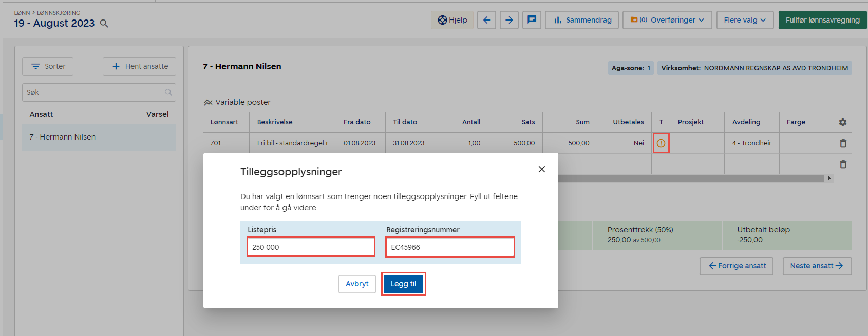Open the comments chat icon
The width and height of the screenshot is (868, 336).
[532, 20]
